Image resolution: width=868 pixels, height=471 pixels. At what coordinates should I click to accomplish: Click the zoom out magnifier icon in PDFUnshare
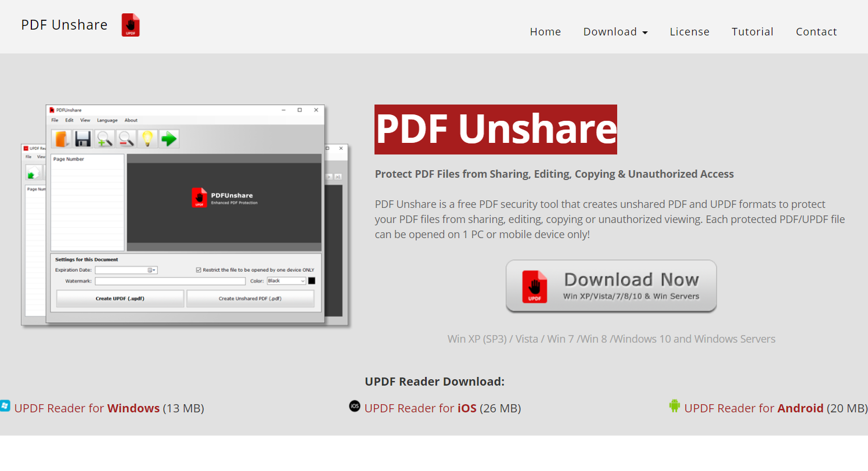(x=126, y=139)
